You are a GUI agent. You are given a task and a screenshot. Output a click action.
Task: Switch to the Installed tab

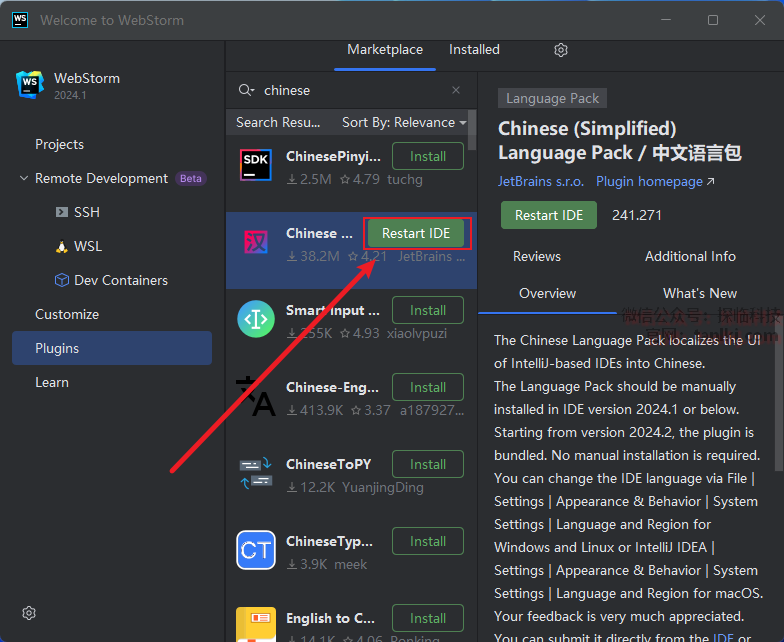474,50
